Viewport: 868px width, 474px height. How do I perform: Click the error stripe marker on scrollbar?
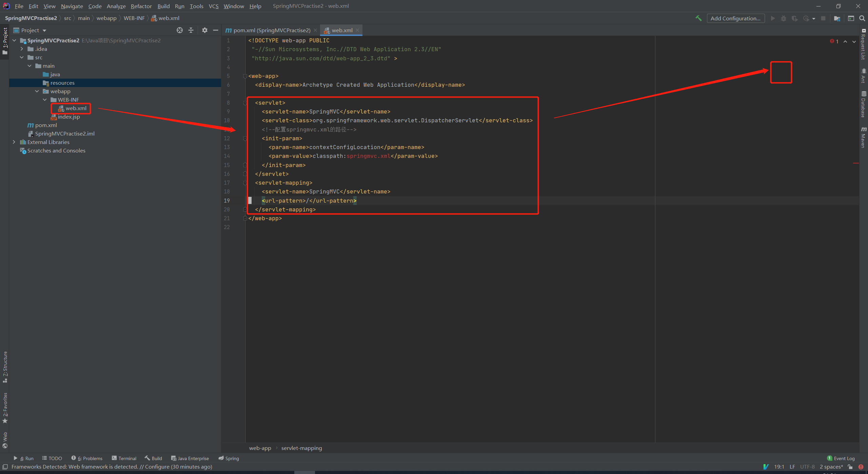[x=855, y=163]
